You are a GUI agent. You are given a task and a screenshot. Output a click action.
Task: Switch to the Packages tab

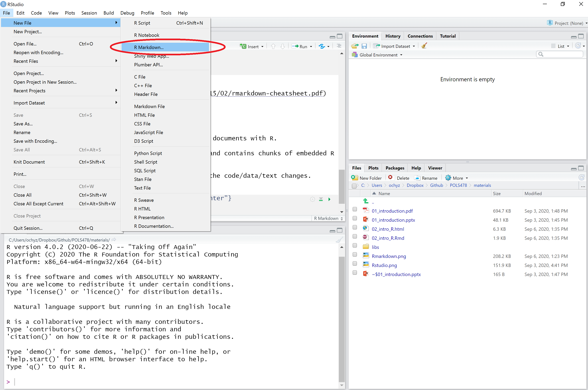(395, 168)
